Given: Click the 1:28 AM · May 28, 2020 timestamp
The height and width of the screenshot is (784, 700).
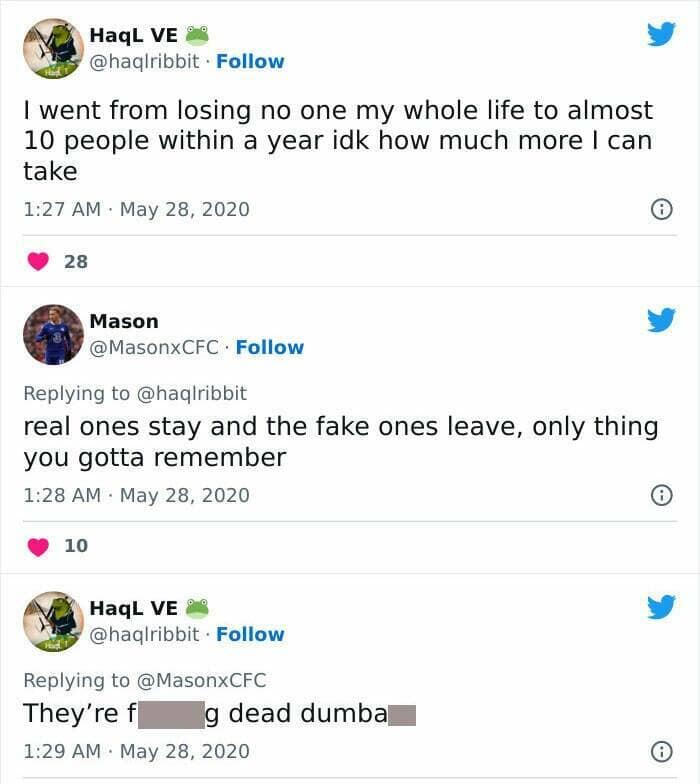Looking at the screenshot, I should (x=136, y=495).
